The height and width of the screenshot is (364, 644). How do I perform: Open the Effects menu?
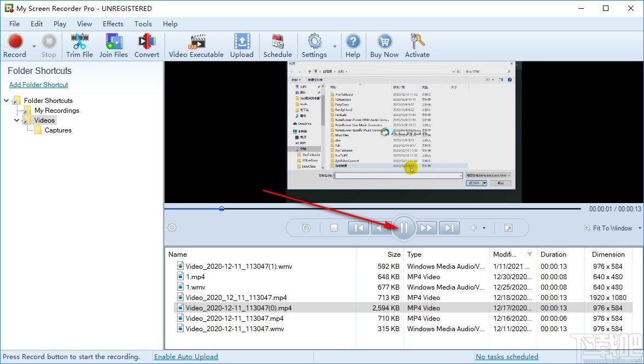(x=113, y=24)
